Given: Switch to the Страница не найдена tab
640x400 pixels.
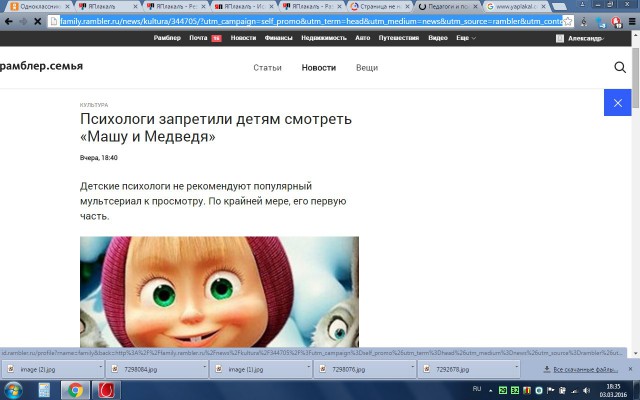Looking at the screenshot, I should (380, 7).
